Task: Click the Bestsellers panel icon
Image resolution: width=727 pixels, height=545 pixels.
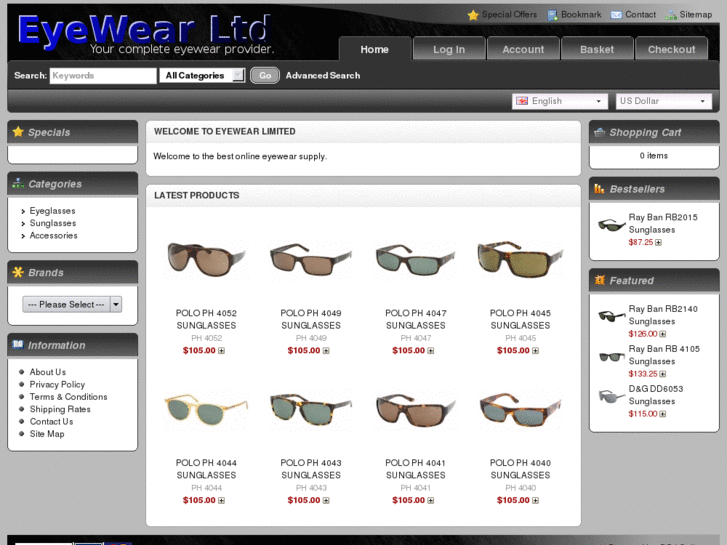Action: pyautogui.click(x=599, y=188)
